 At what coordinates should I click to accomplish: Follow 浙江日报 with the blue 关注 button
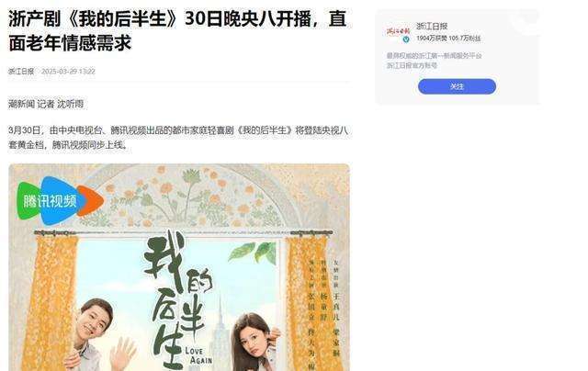(457, 86)
